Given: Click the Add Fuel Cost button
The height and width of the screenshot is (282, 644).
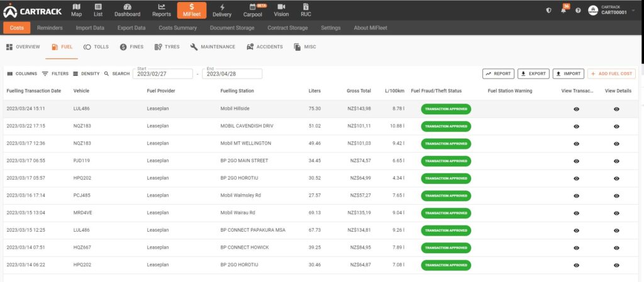Looking at the screenshot, I should pos(611,73).
